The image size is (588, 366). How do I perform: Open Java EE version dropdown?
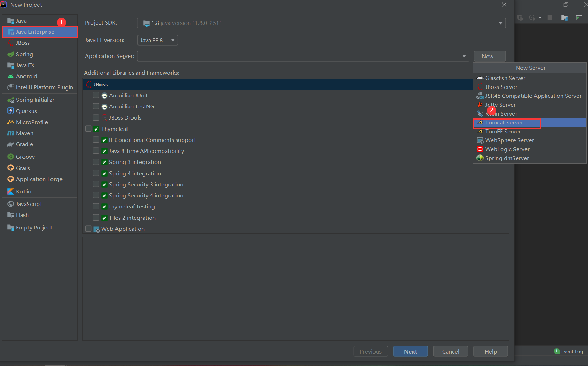tap(157, 40)
